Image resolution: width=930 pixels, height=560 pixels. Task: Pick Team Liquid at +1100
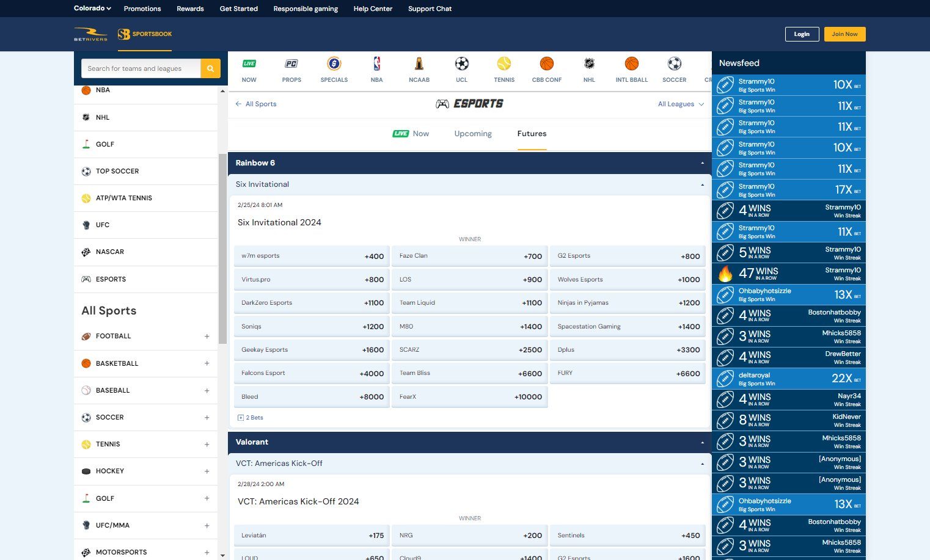pyautogui.click(x=470, y=303)
